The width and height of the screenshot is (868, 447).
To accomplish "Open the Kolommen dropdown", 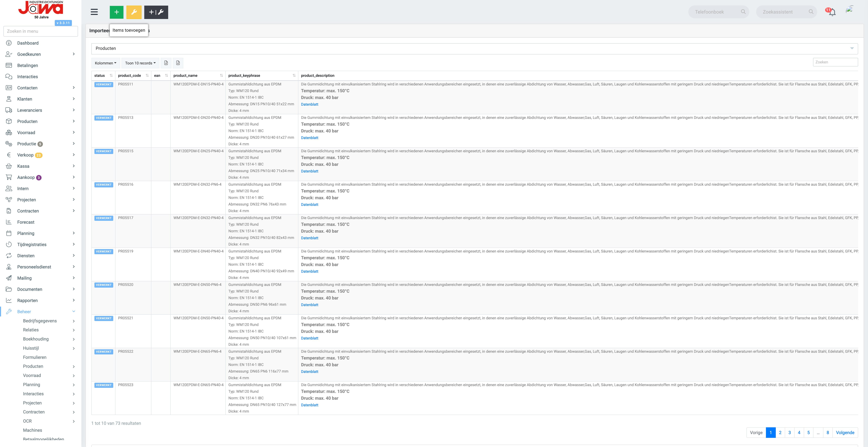I will tap(105, 63).
